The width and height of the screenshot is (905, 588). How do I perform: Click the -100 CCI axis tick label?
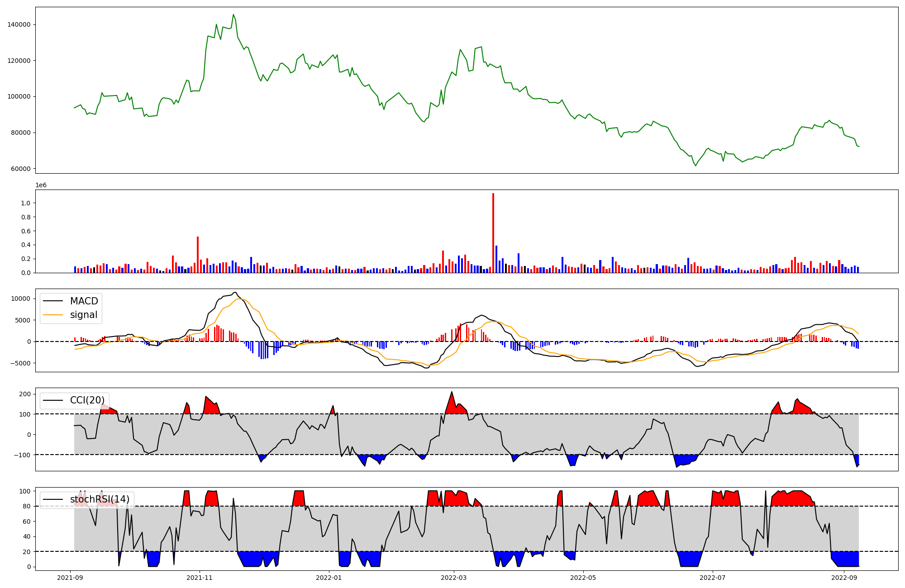coord(22,455)
